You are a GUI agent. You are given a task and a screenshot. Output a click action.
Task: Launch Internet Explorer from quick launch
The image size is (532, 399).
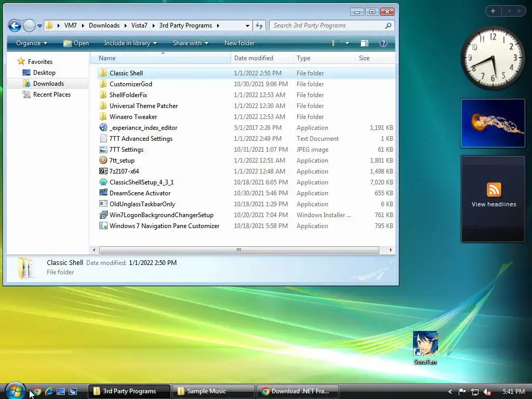49,392
